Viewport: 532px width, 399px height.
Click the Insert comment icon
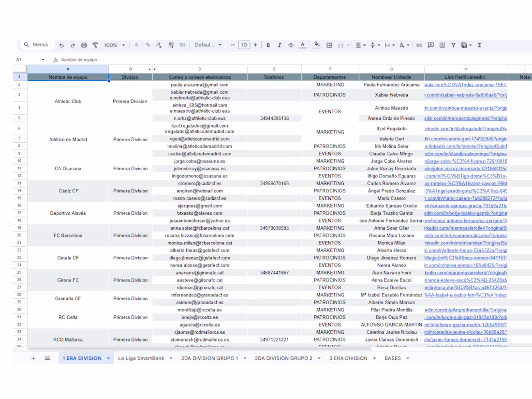pyautogui.click(x=430, y=45)
